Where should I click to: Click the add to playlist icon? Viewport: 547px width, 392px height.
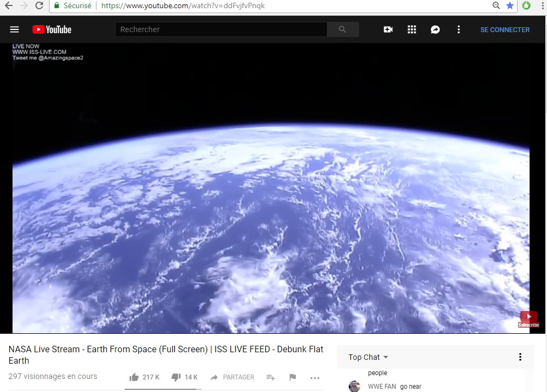click(271, 377)
